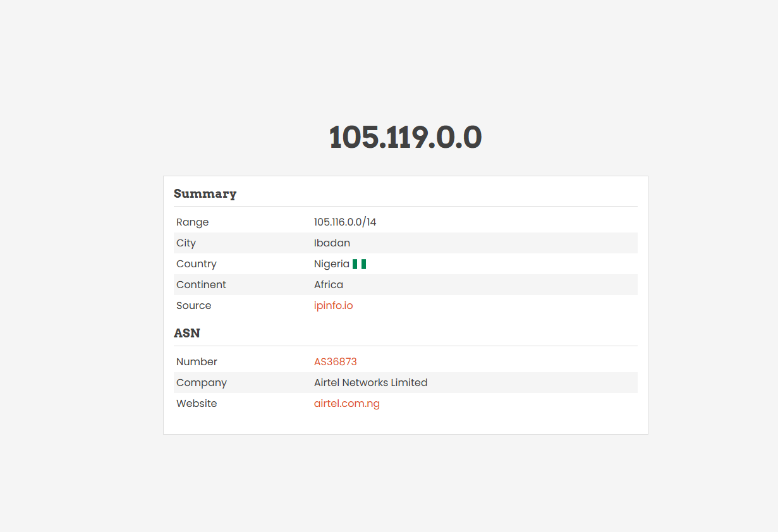Click the Company row showing Airtel Networks Limited
Screen dimensions: 778x532
(x=404, y=382)
